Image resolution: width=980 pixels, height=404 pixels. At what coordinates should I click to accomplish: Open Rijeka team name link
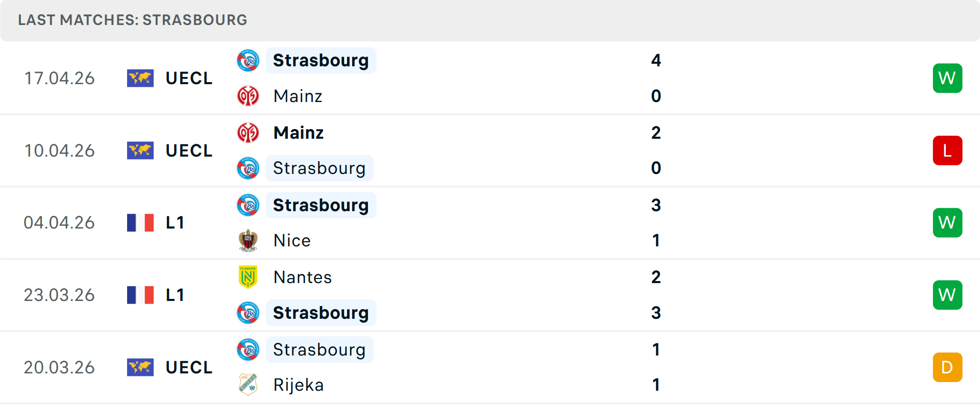pos(299,385)
